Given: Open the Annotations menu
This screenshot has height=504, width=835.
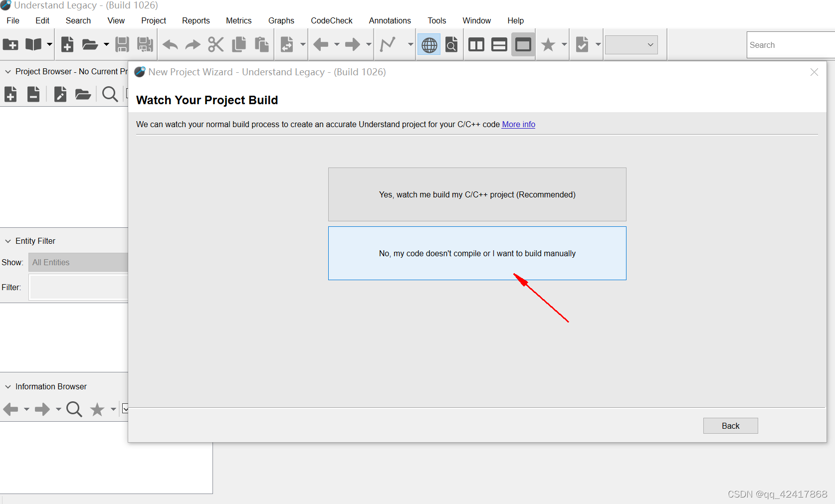Looking at the screenshot, I should (390, 20).
